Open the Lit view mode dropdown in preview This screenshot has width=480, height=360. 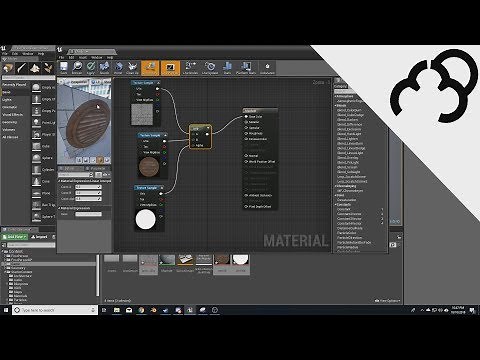pos(95,82)
